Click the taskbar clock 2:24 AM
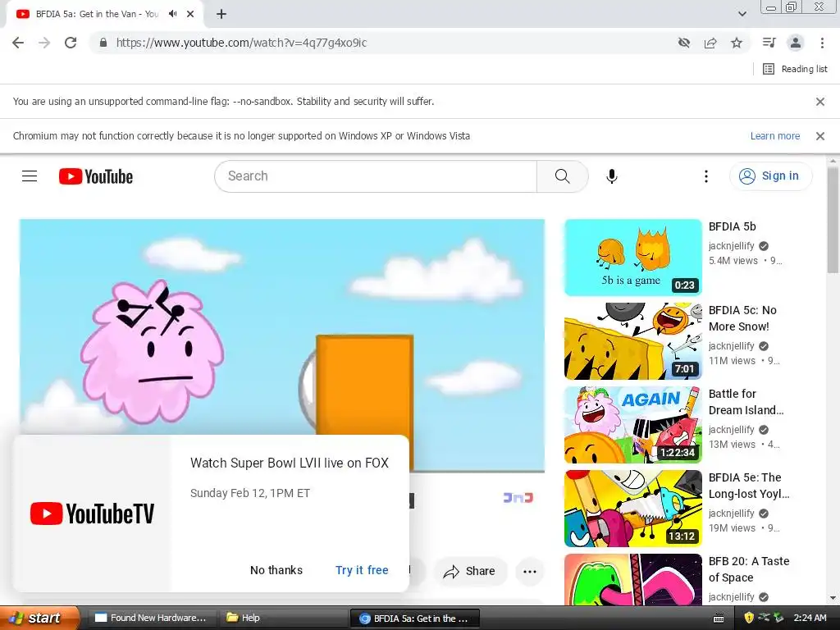 pyautogui.click(x=810, y=618)
